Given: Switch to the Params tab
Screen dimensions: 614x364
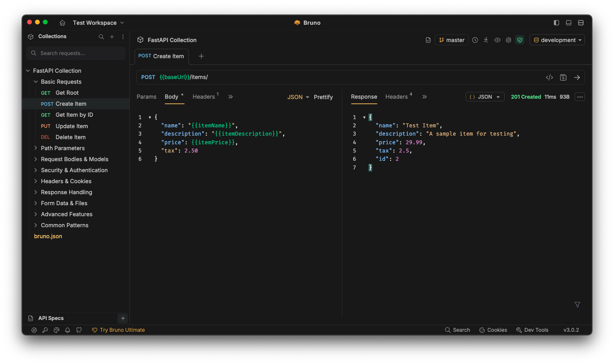Looking at the screenshot, I should (146, 97).
